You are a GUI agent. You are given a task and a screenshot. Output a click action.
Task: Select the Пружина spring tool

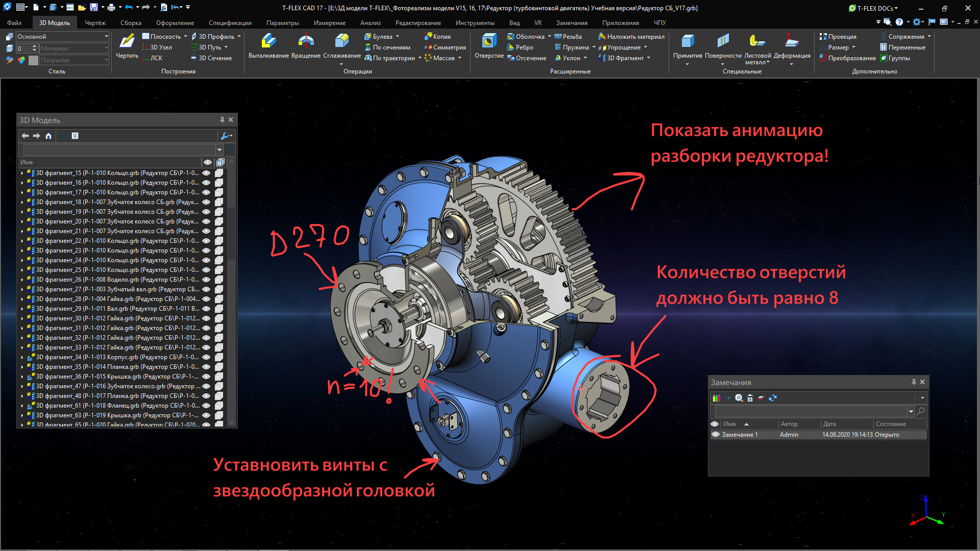[575, 47]
